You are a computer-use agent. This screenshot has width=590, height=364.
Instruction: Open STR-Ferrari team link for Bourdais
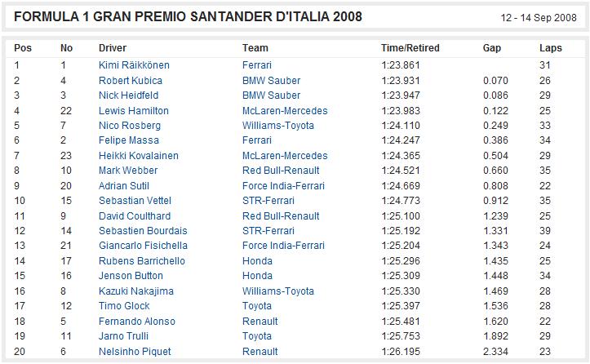[268, 231]
